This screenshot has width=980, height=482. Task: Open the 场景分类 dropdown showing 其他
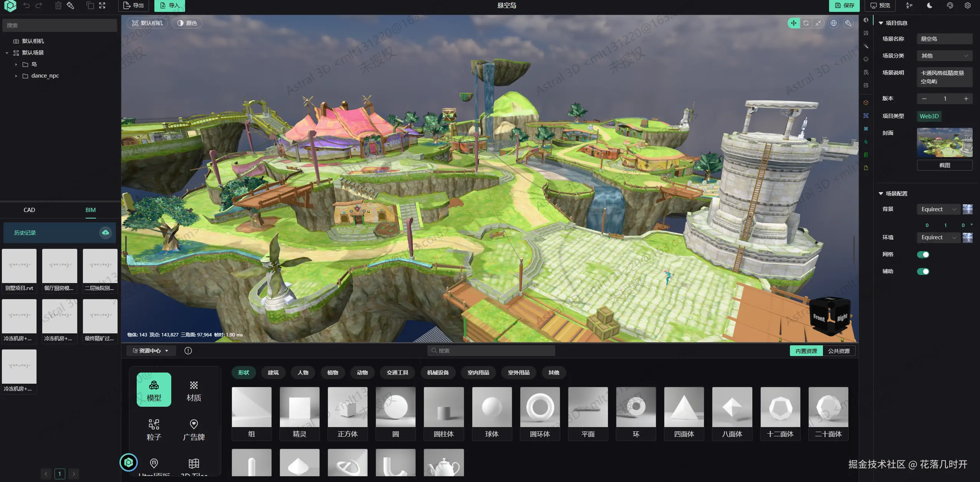pyautogui.click(x=944, y=56)
